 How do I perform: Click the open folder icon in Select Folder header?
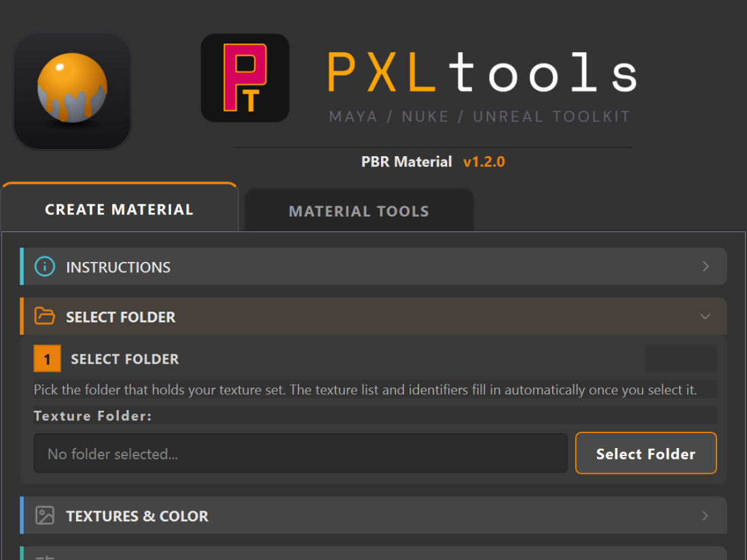coord(45,316)
